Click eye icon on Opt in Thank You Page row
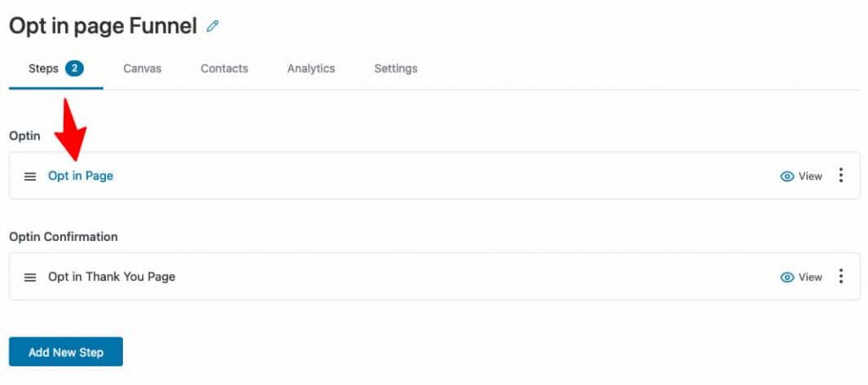The height and width of the screenshot is (385, 868). [787, 277]
